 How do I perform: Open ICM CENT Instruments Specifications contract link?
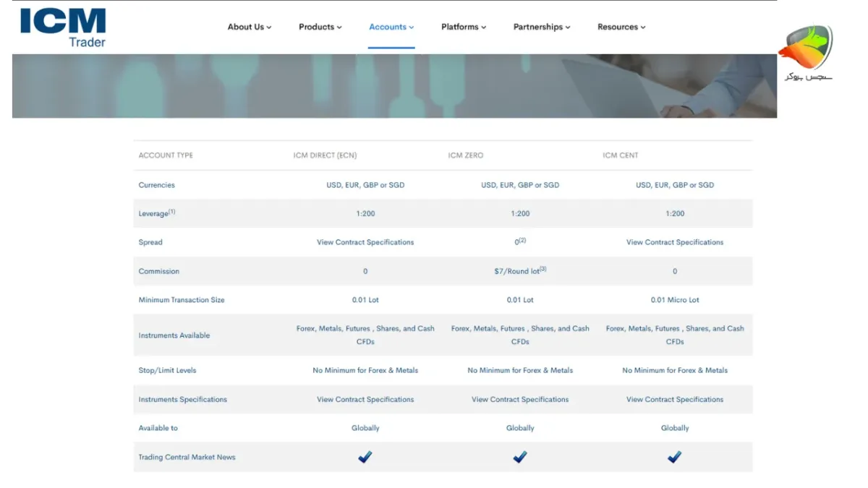pos(675,399)
